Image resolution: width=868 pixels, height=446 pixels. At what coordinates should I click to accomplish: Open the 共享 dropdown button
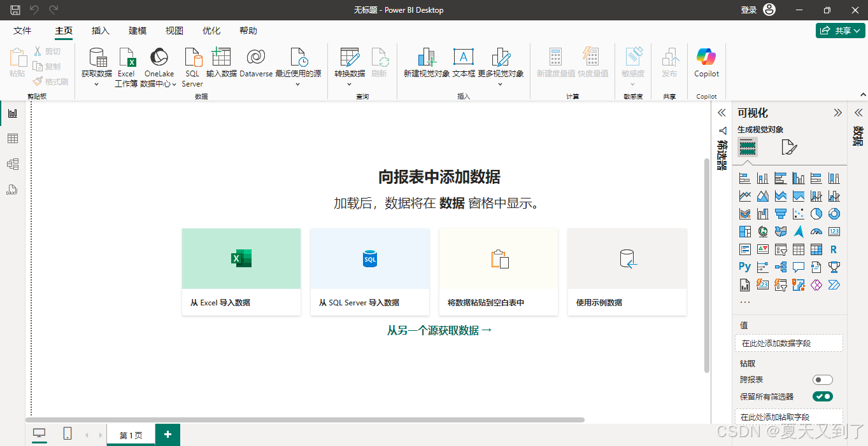click(x=841, y=31)
